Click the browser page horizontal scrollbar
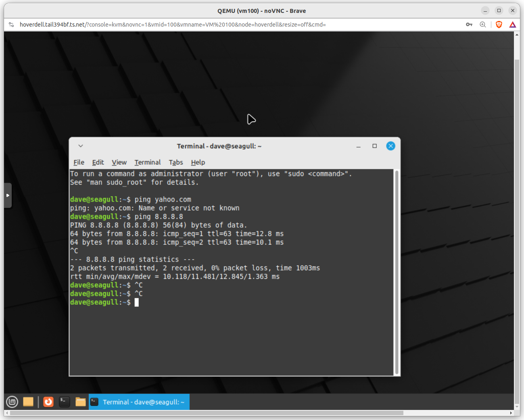The image size is (524, 420). pos(207,413)
